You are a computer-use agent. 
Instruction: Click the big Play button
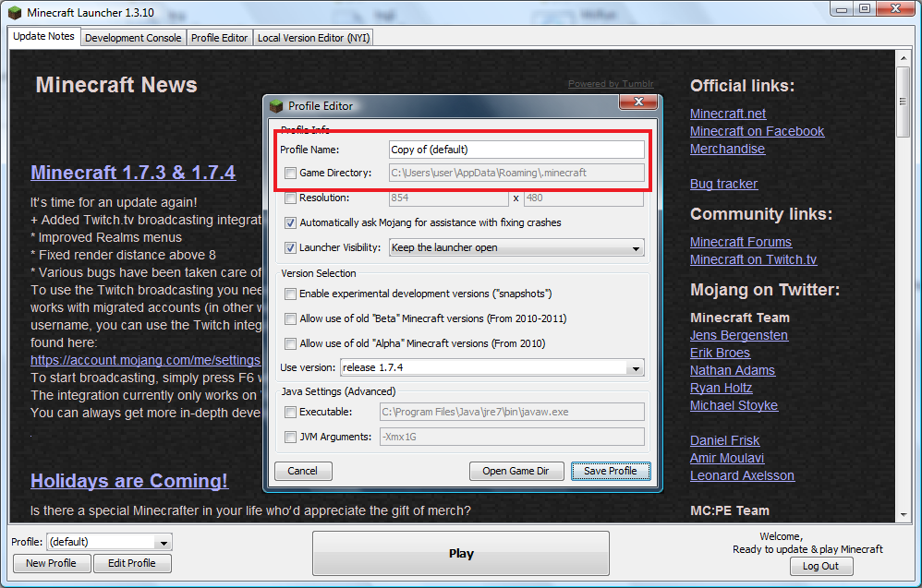point(461,553)
